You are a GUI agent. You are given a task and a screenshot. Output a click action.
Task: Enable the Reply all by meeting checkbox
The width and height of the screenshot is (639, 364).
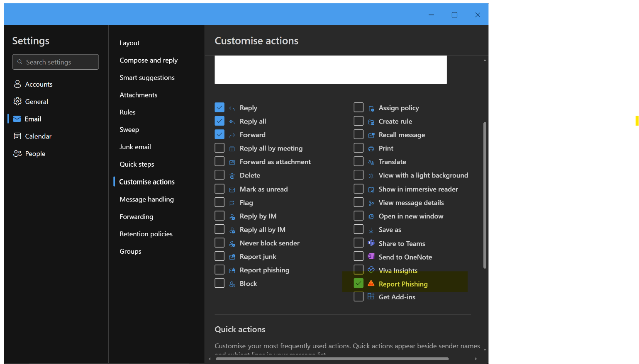[220, 148]
